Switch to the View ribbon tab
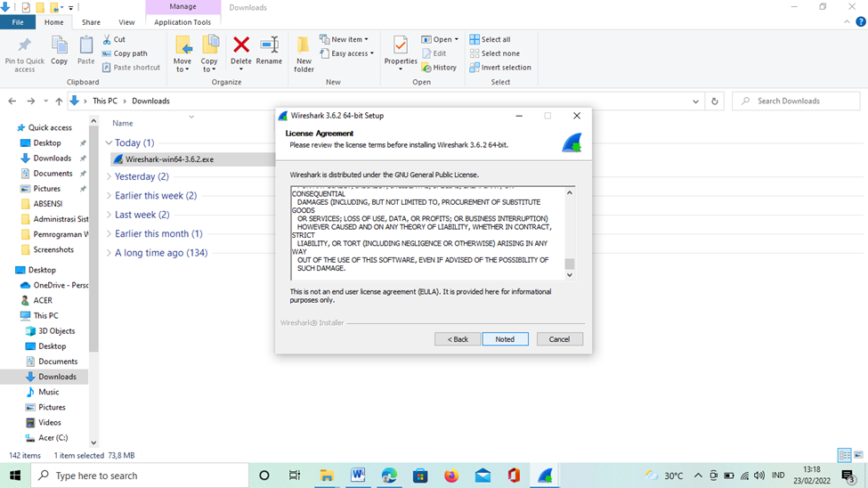 coord(126,22)
